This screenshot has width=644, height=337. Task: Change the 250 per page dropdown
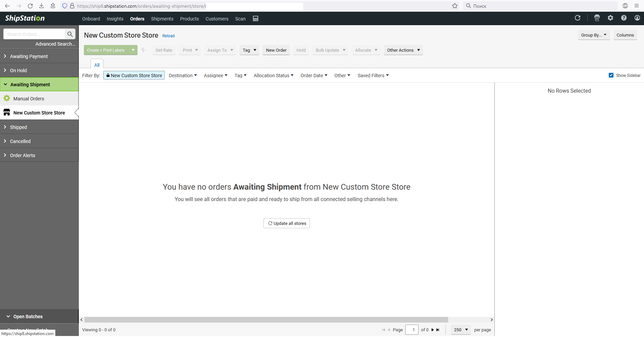click(461, 330)
